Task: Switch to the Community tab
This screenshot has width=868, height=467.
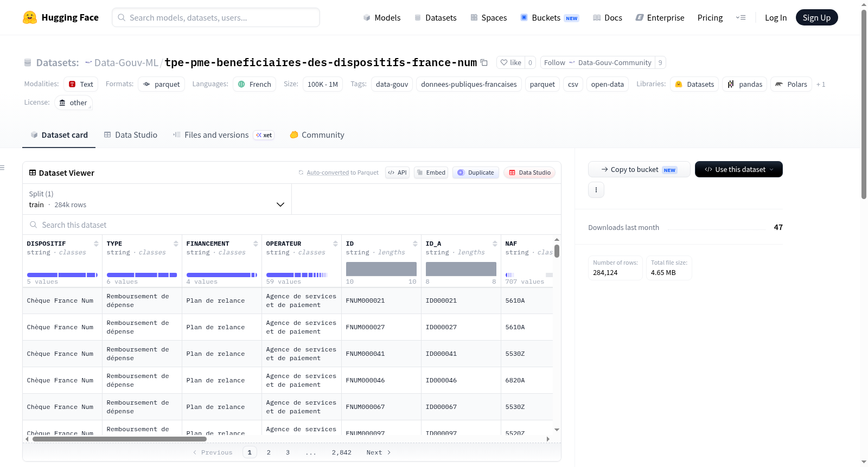Action: (317, 135)
